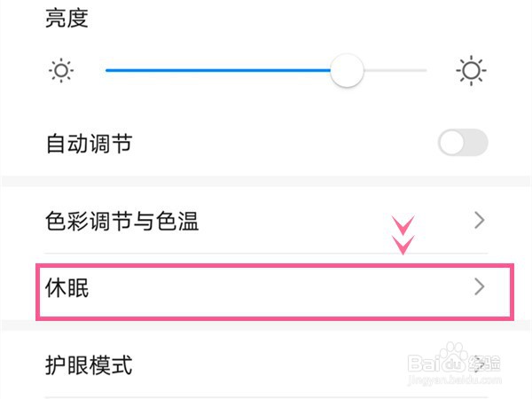The width and height of the screenshot is (532, 399).
Task: Expand the 休眠 row arrow
Action: point(480,287)
